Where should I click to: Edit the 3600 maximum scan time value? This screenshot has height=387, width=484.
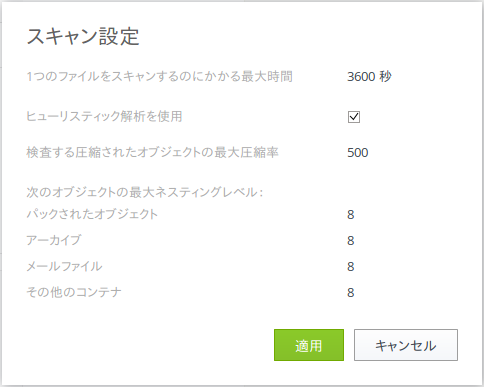point(361,77)
